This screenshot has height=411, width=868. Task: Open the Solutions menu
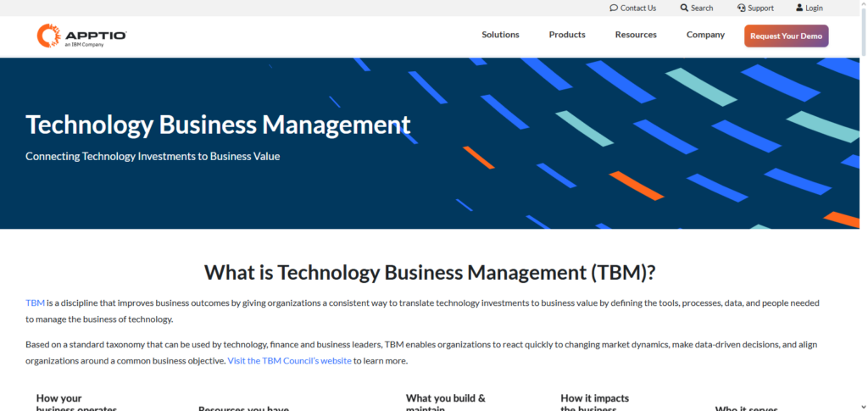(500, 34)
